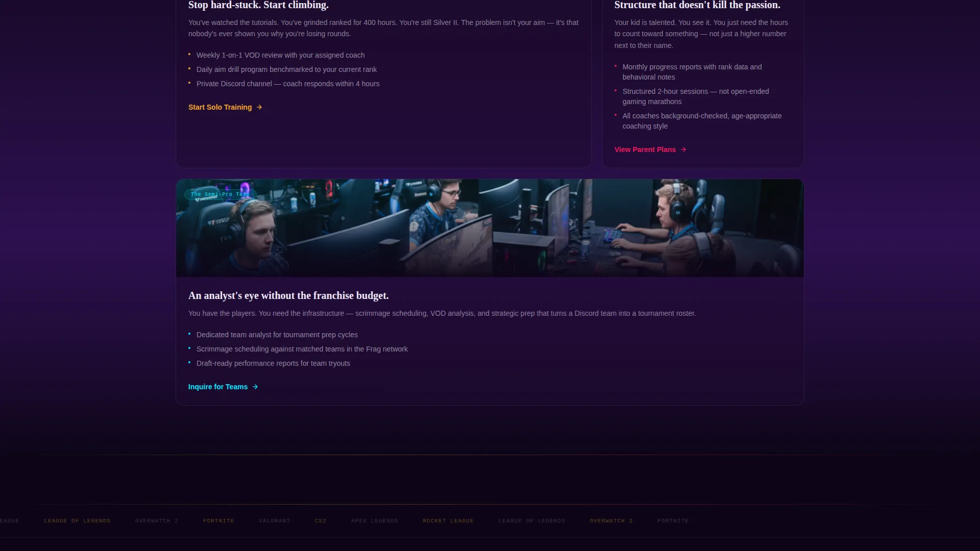Select heading 'Structure that doesn't kill the passion.'

point(697,5)
